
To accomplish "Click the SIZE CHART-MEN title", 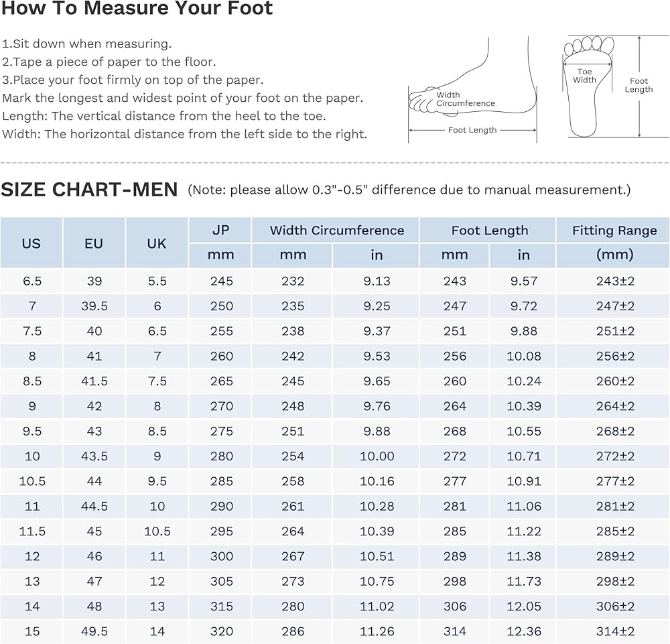I will tap(89, 190).
